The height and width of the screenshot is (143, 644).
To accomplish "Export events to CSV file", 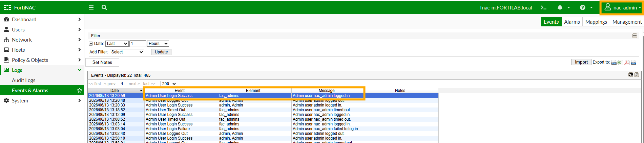I will [614, 63].
